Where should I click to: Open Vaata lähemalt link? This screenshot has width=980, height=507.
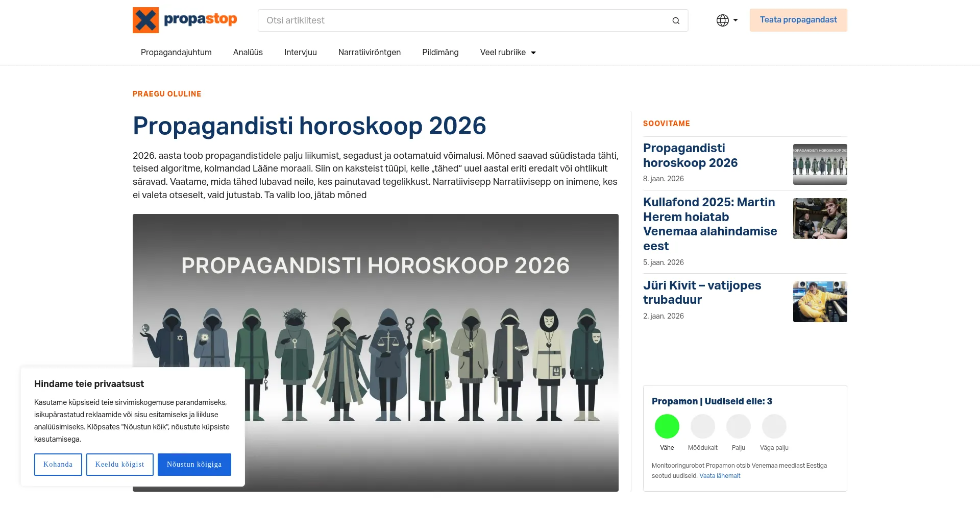coord(720,475)
